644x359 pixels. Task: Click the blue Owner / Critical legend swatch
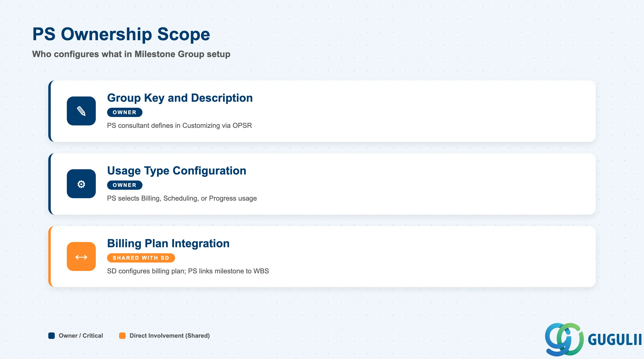(52, 335)
